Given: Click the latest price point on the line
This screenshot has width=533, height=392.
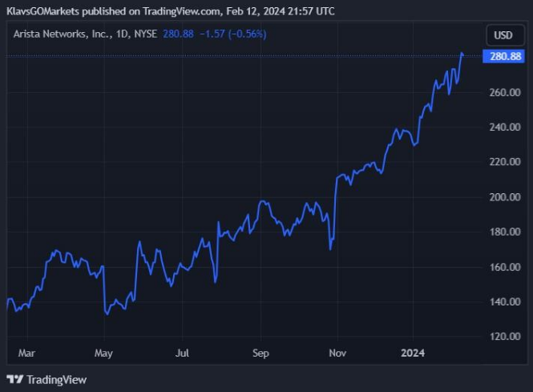Looking at the screenshot, I should point(462,55).
